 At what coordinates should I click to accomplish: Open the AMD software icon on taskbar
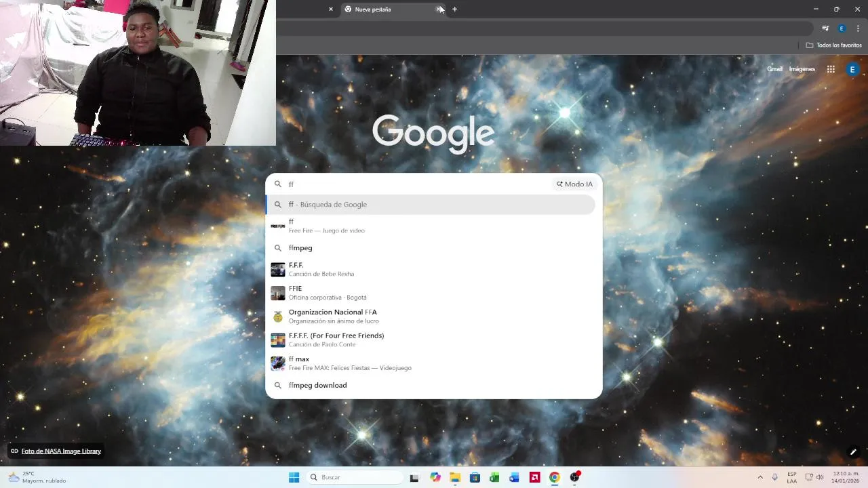[534, 478]
